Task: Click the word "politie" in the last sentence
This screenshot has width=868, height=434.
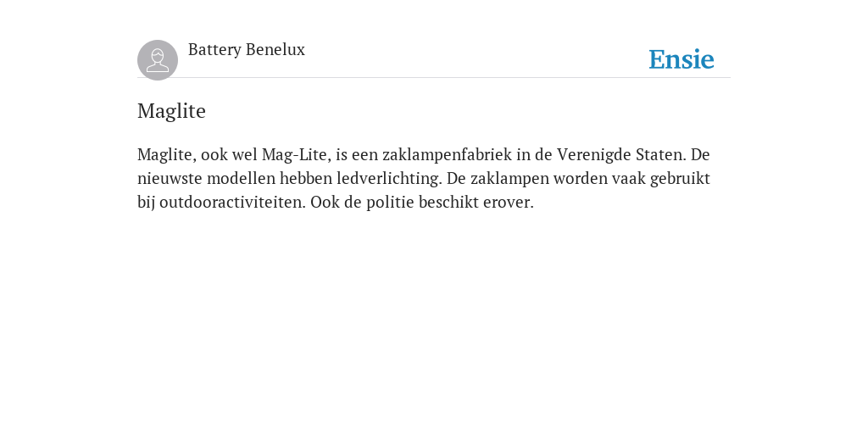Action: click(x=388, y=203)
